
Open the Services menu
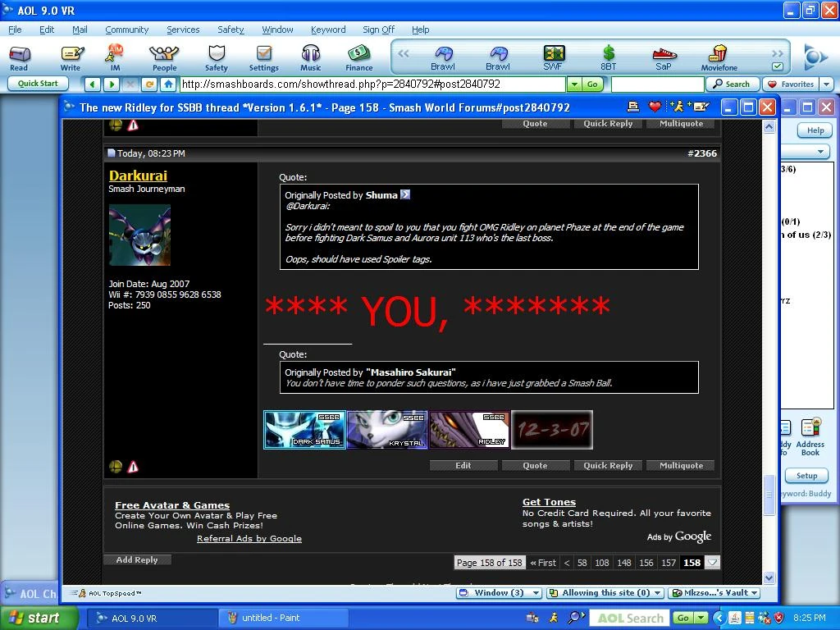(183, 30)
